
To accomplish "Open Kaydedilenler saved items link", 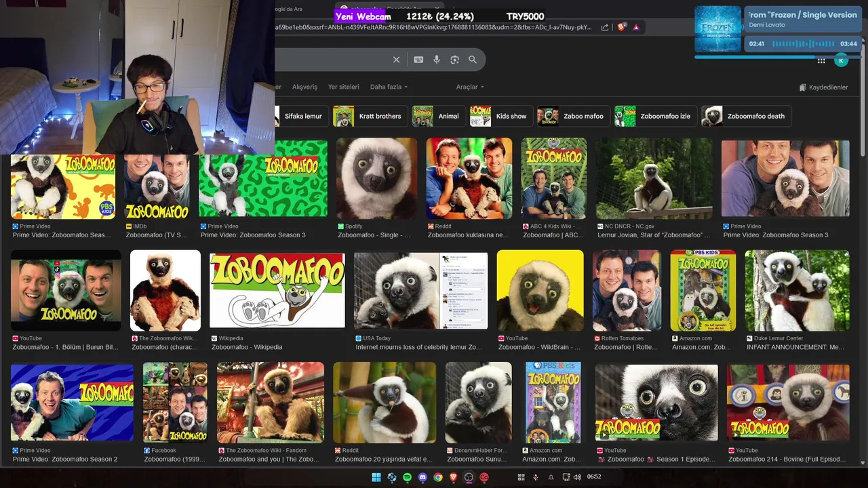I will (824, 87).
